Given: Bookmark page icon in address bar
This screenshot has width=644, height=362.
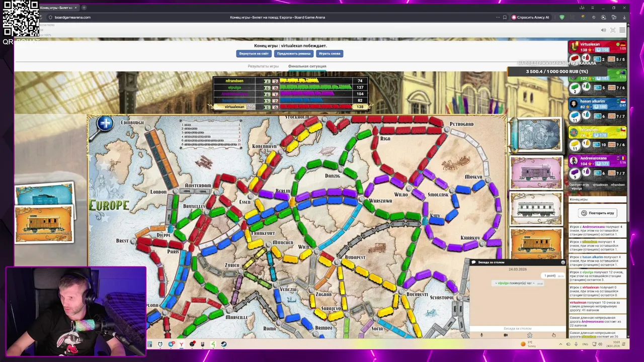Looking at the screenshot, I should [x=505, y=17].
